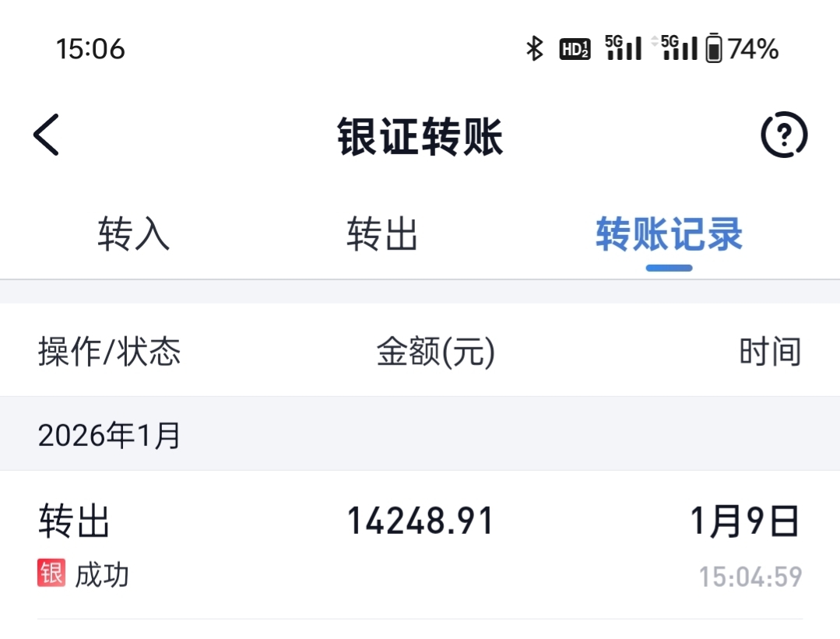Tap the battery icon in status bar
The height and width of the screenshot is (639, 840).
pyautogui.click(x=714, y=49)
